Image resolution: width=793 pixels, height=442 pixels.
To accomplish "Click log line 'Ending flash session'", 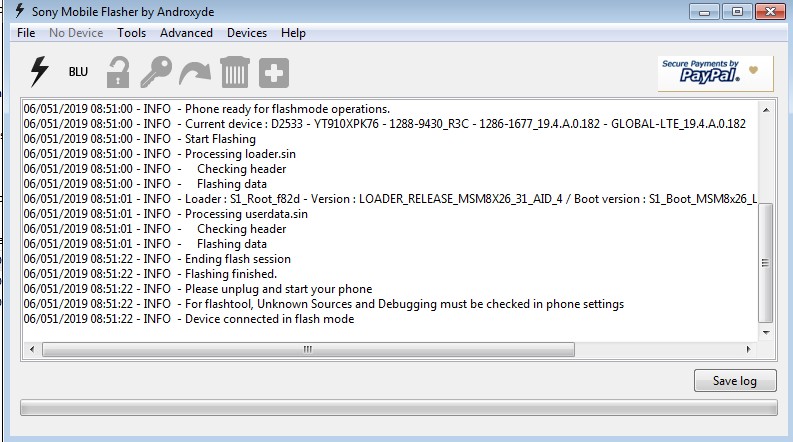I will (x=157, y=259).
